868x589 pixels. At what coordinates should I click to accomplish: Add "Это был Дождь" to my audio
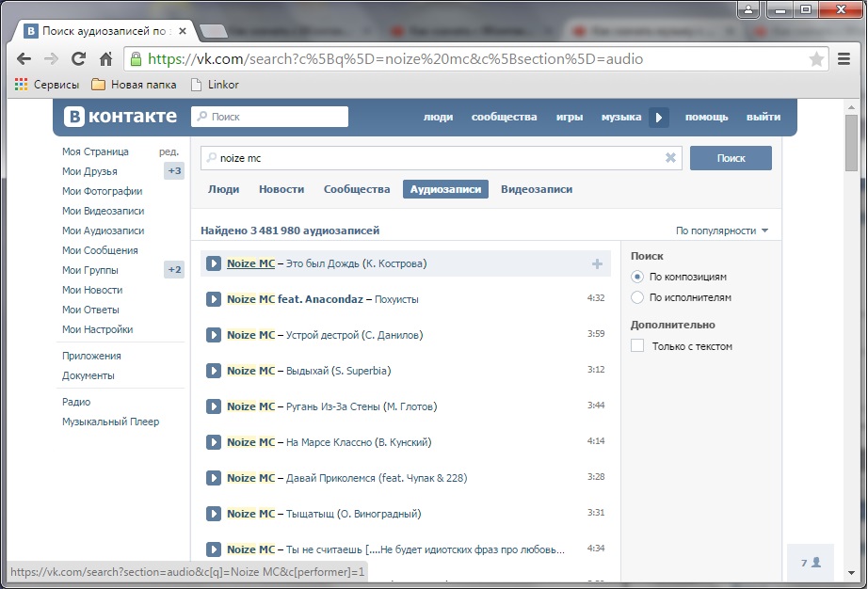pos(597,263)
